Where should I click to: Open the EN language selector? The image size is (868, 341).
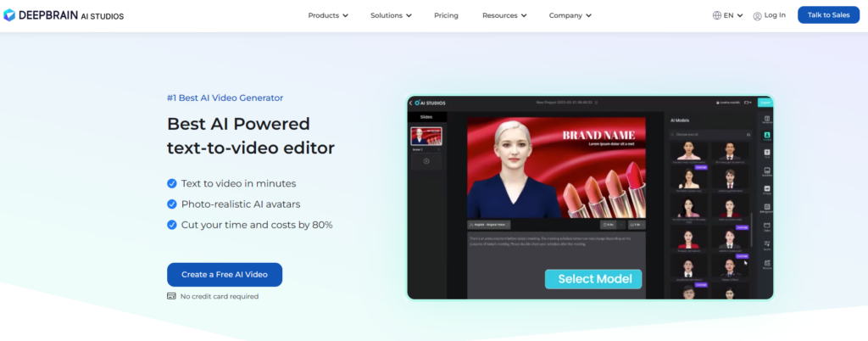(x=727, y=15)
